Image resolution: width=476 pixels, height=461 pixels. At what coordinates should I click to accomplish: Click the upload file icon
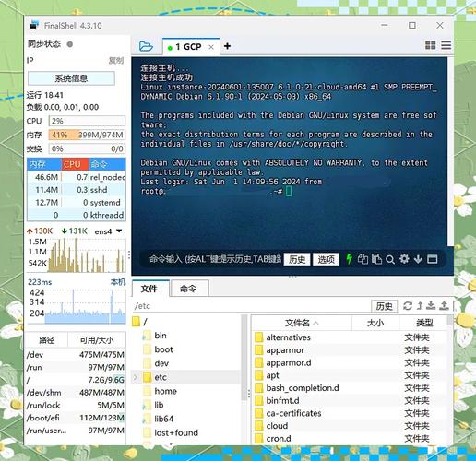444,305
